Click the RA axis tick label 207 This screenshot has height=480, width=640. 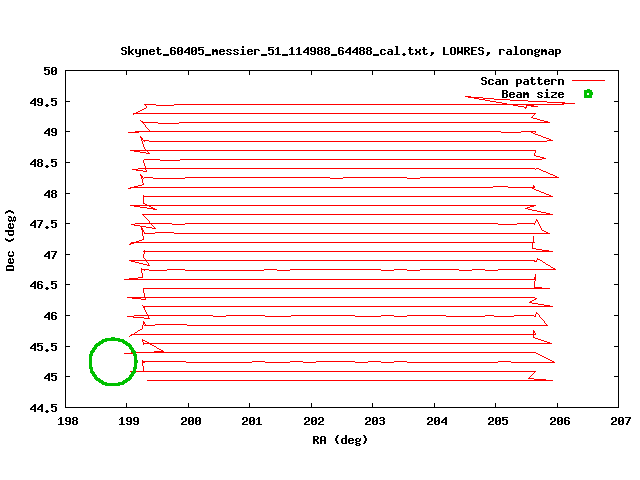(621, 421)
